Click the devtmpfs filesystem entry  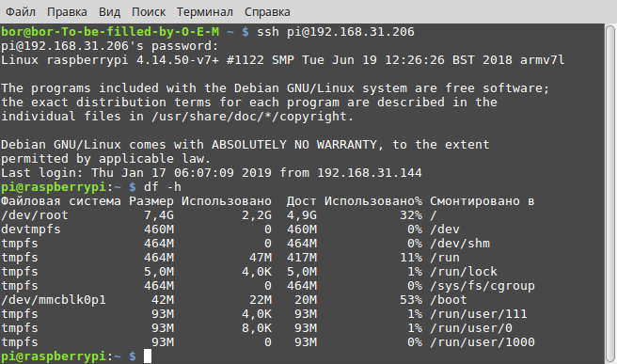[x=31, y=229]
